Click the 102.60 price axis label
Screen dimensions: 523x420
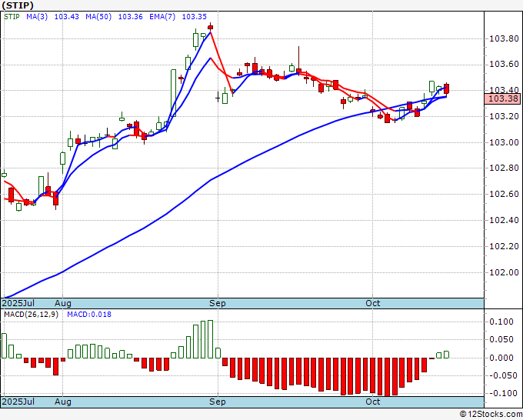pyautogui.click(x=504, y=194)
